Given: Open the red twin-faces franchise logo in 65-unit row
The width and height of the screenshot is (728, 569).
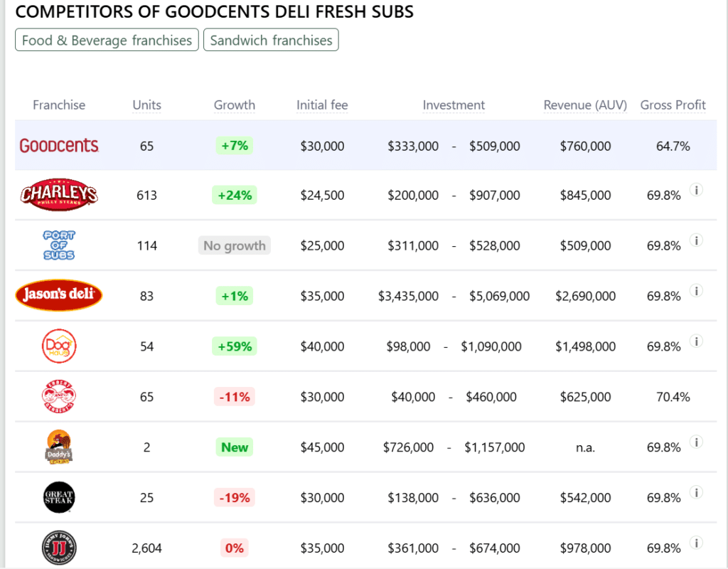Looking at the screenshot, I should [x=59, y=397].
